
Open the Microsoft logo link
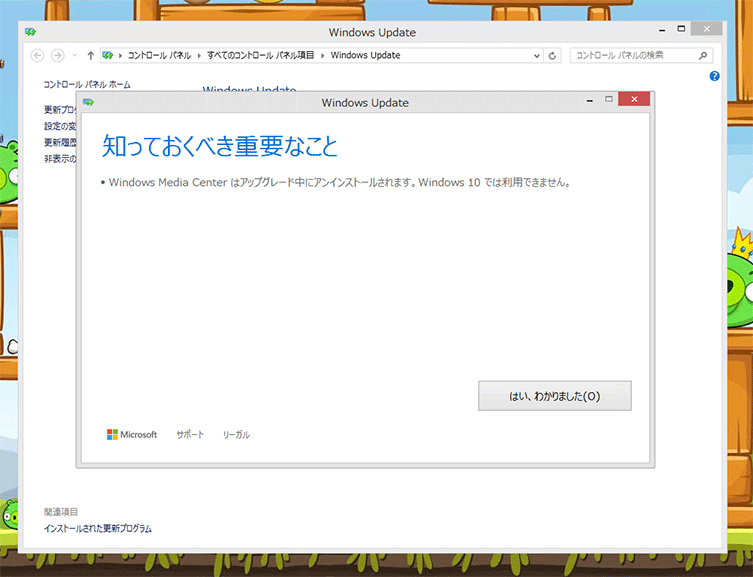[132, 434]
